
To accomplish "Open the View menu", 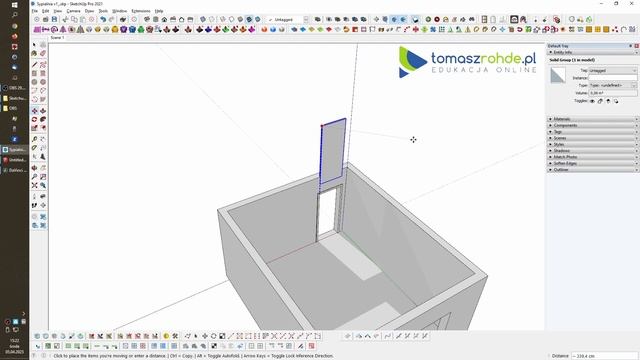I will coord(58,11).
